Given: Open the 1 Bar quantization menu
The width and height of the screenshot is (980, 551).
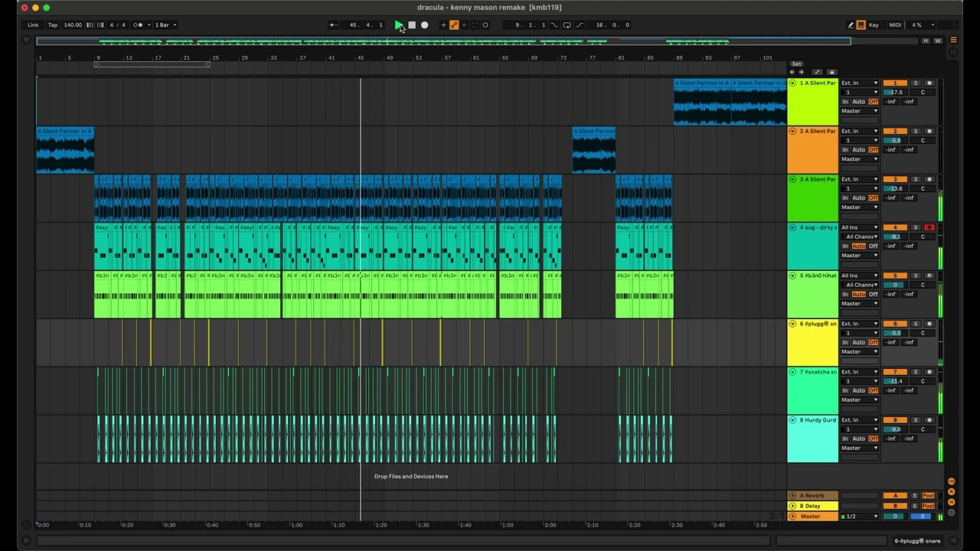Looking at the screenshot, I should tap(165, 25).
